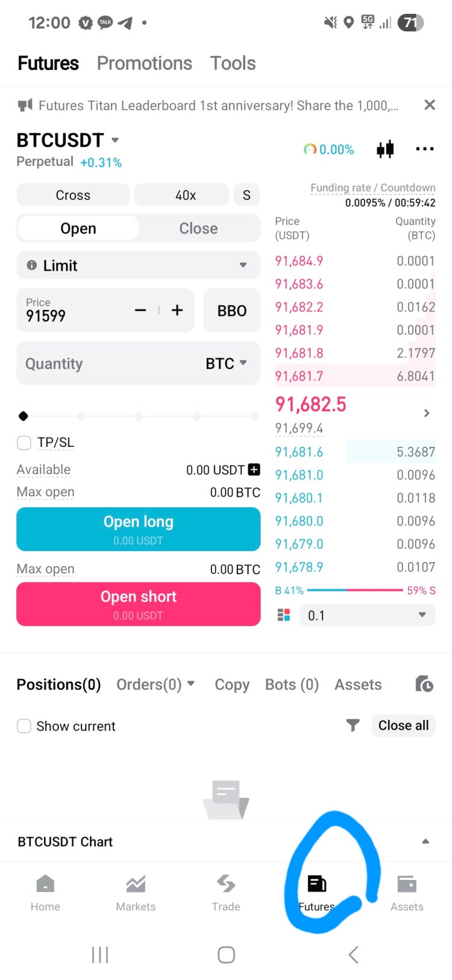Expand the BTC quantity unit dropdown

tap(226, 364)
